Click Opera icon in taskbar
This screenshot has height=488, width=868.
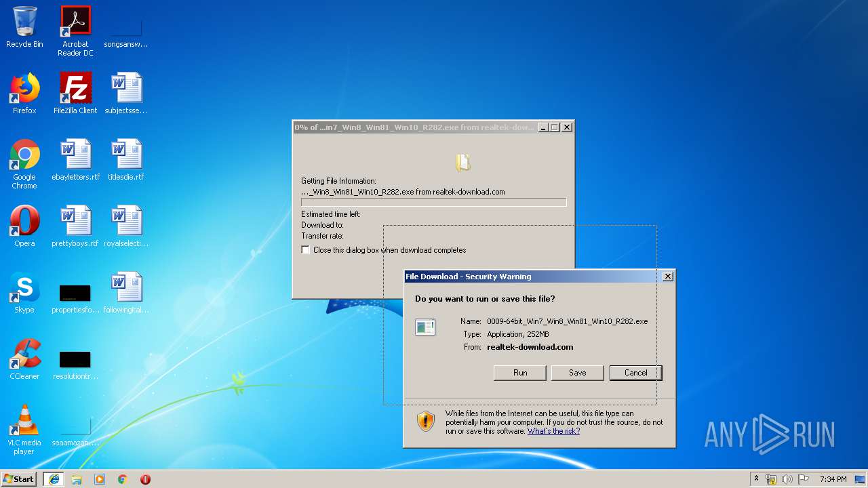[x=145, y=479]
